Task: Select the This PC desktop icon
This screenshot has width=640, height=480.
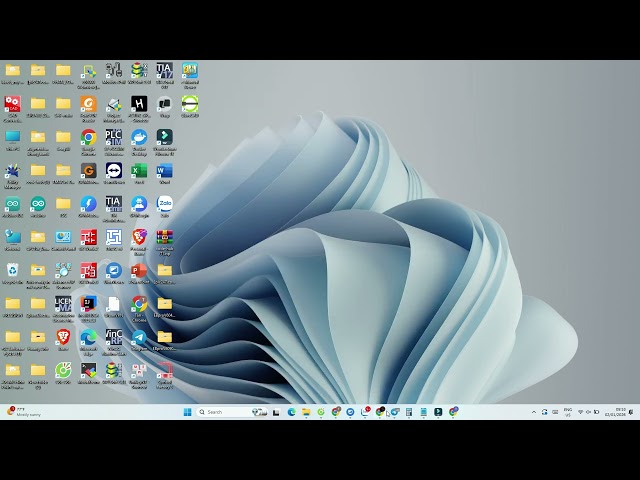Action: [13, 137]
